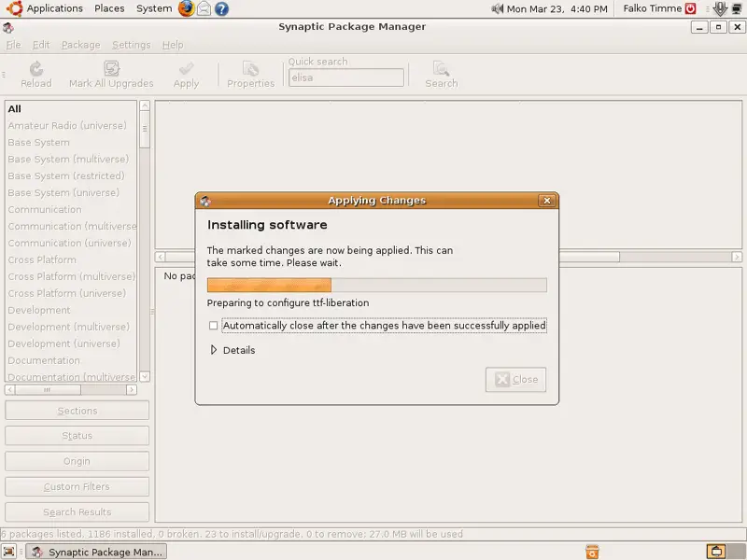Select Base System (multiverse) category
The height and width of the screenshot is (560, 747).
click(72, 159)
